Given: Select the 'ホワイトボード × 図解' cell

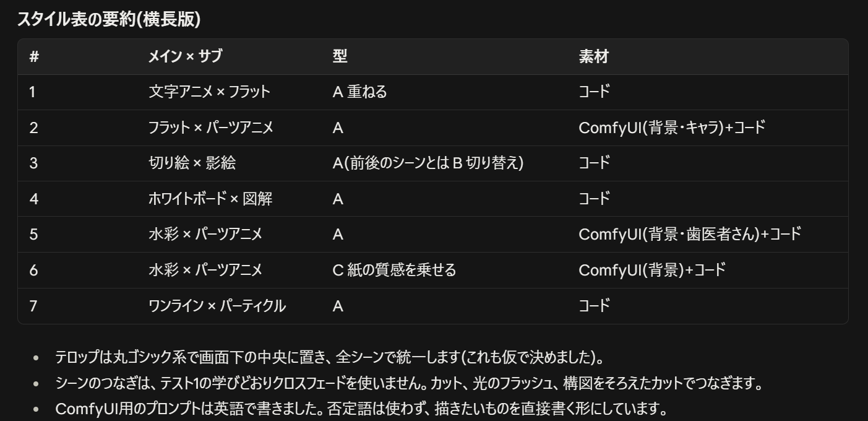Looking at the screenshot, I should pos(210,199).
